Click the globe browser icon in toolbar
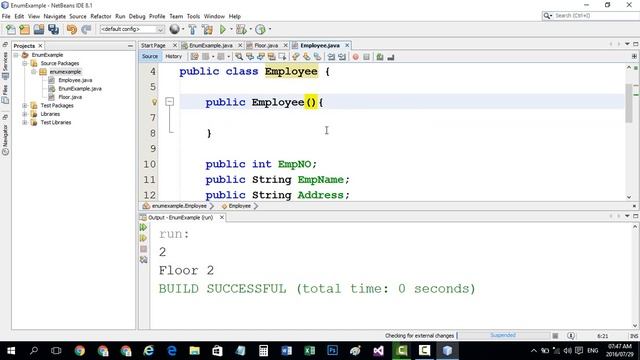This screenshot has width=640, height=360. (174, 29)
